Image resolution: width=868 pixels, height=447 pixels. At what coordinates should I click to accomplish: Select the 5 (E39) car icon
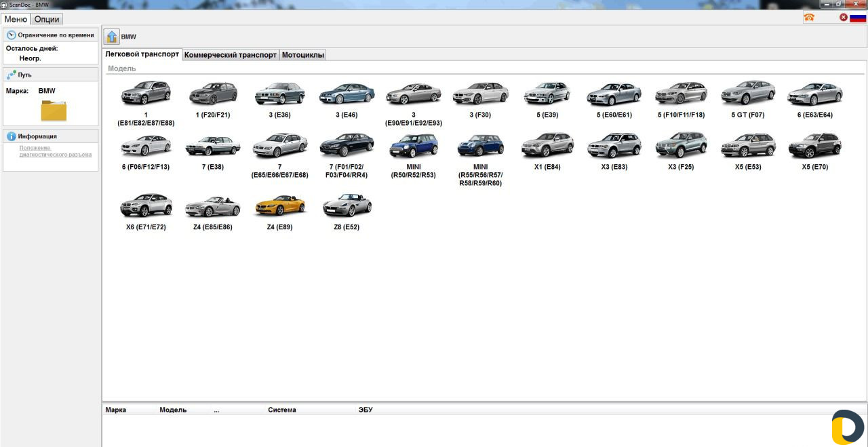(x=547, y=94)
